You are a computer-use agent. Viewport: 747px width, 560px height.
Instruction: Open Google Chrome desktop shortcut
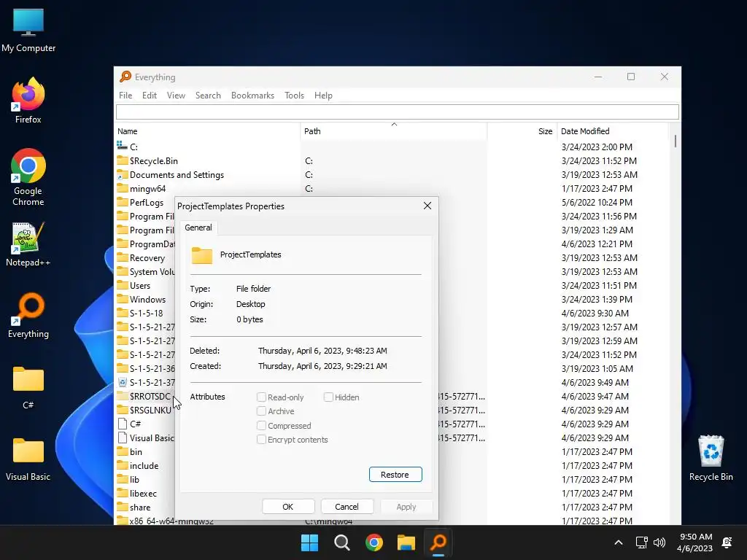[28, 177]
